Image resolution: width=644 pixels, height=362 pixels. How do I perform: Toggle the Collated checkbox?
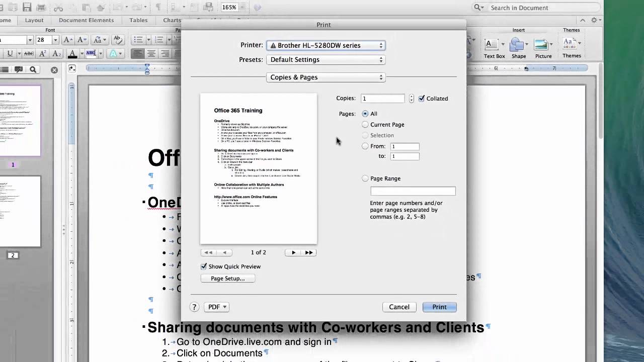422,99
